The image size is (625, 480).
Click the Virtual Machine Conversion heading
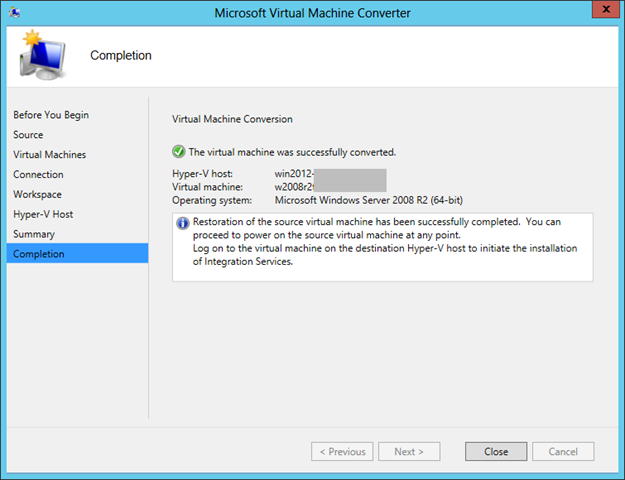click(x=232, y=119)
